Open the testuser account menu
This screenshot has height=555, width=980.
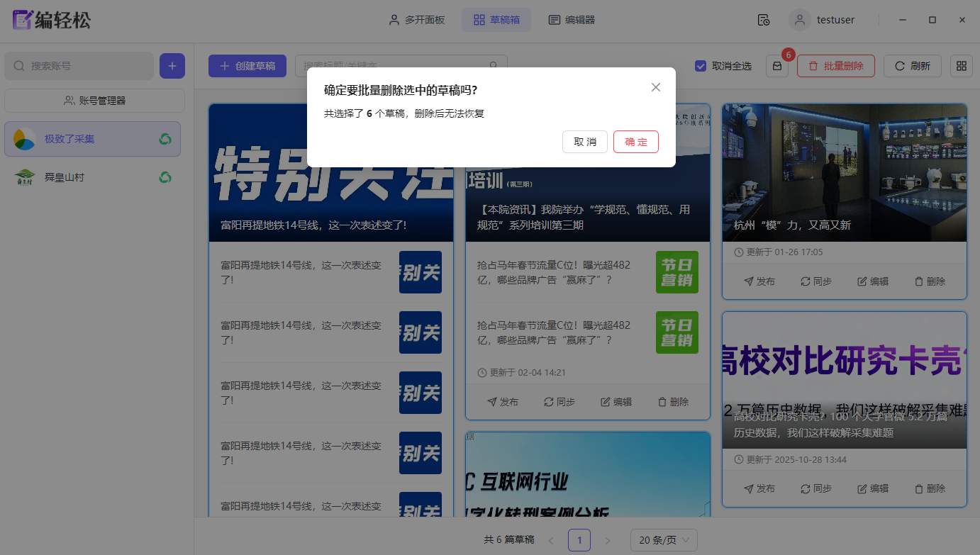coord(823,20)
